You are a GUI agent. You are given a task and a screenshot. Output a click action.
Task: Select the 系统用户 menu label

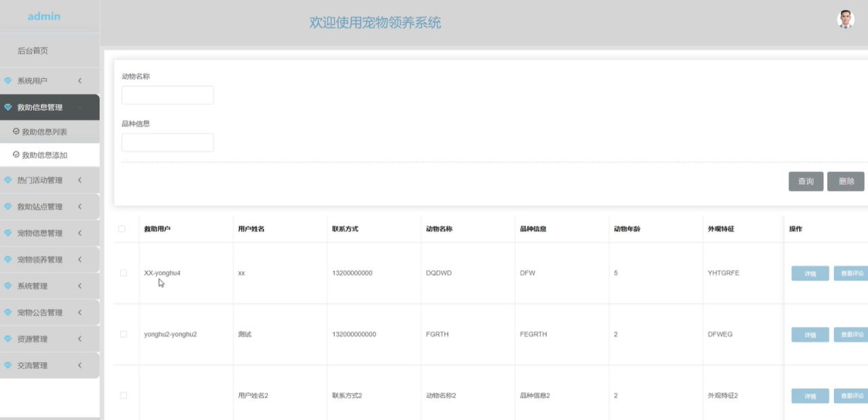tap(33, 81)
